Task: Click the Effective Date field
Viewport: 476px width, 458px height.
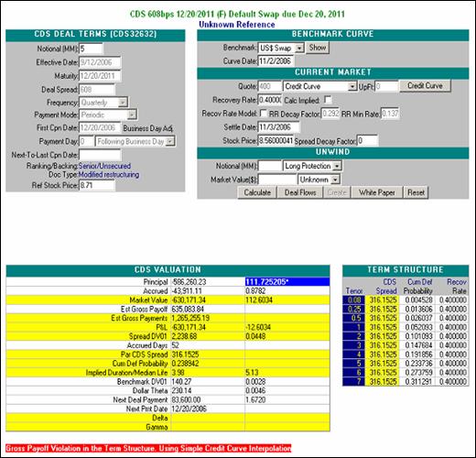Action: tap(100, 62)
